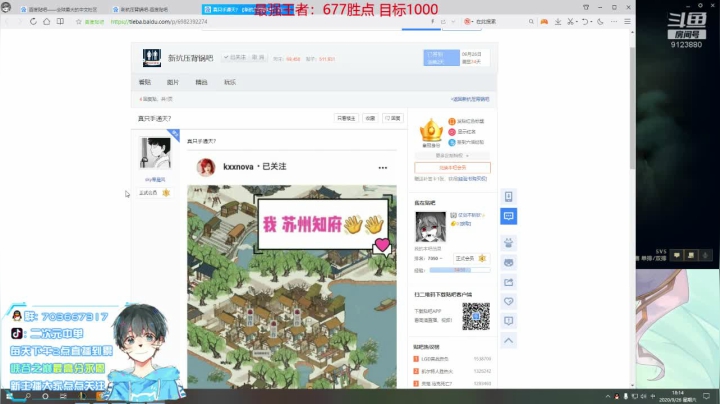Expand the dropdown under the crown privileges

tap(452, 156)
